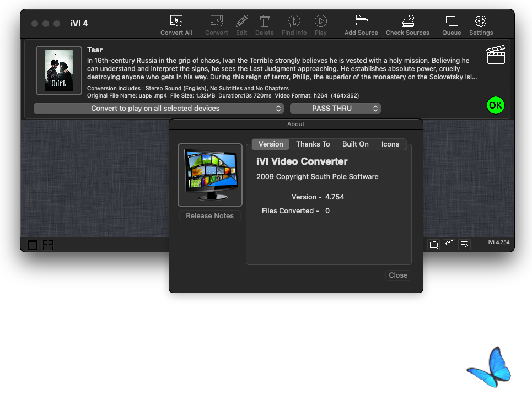
Task: Click the 'iVI Video Converter' heading
Action: 302,161
